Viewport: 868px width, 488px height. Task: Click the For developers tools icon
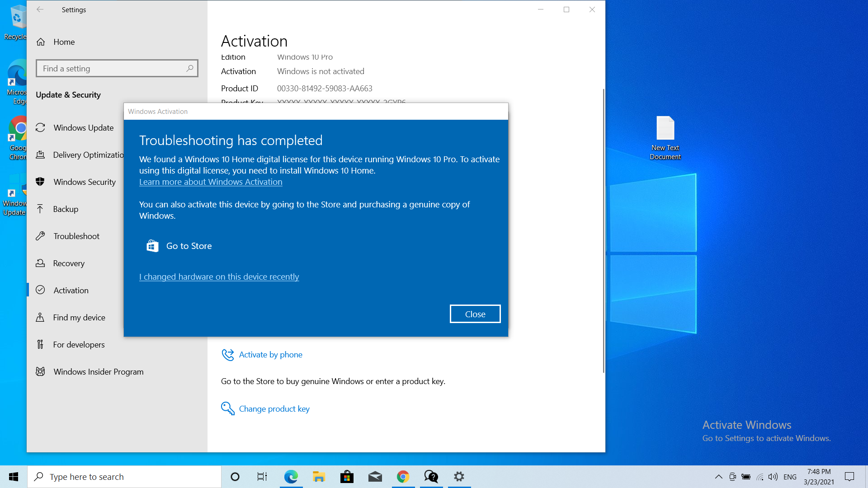point(40,344)
